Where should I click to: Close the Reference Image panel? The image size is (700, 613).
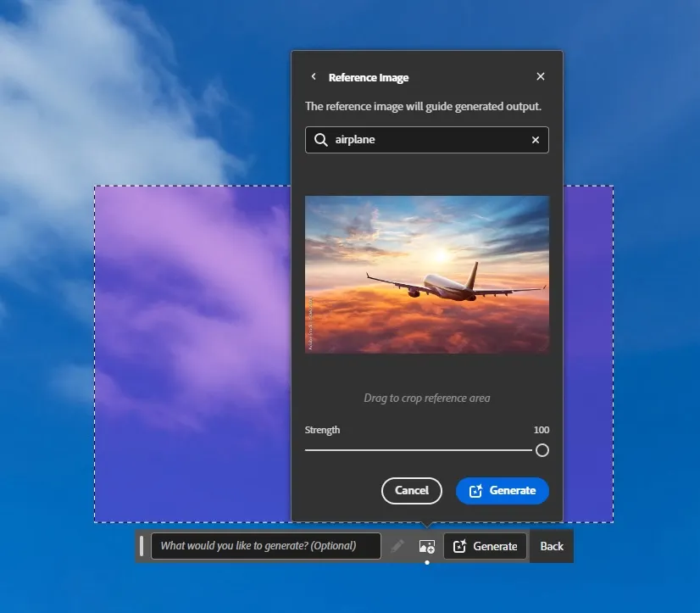coord(541,76)
